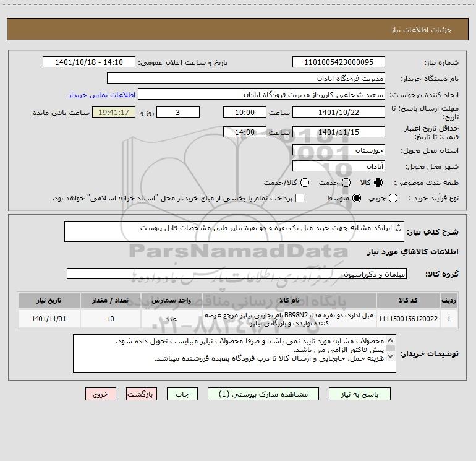Select the کالا/خدمت radio button

coord(305,183)
